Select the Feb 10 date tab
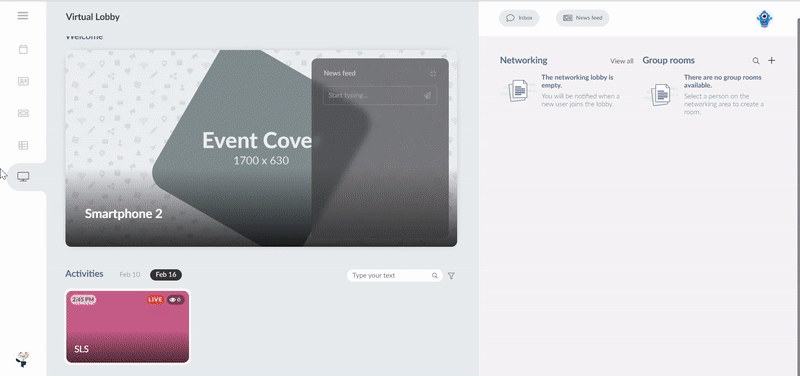Viewport: 800px width, 376px height. pyautogui.click(x=130, y=274)
